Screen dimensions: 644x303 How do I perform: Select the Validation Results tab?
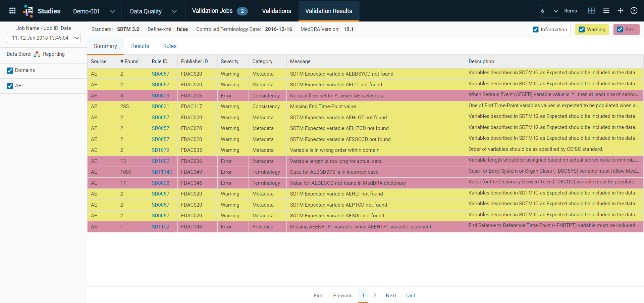[x=329, y=11]
